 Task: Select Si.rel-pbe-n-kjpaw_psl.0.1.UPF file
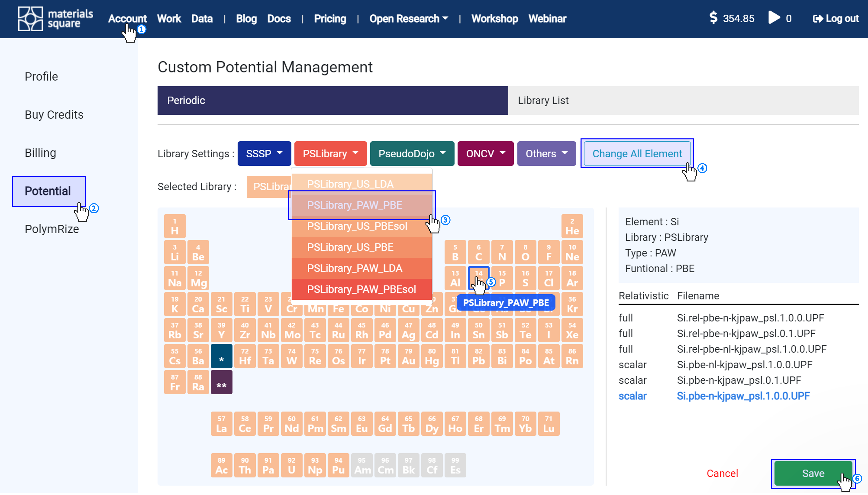746,333
